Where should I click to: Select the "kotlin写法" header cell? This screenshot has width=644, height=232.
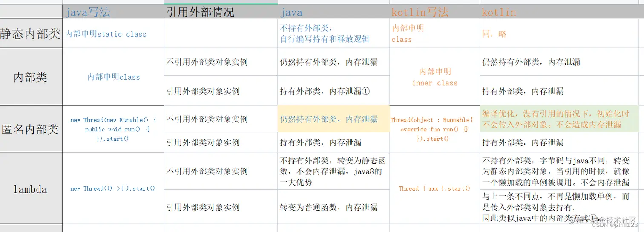tap(434, 12)
